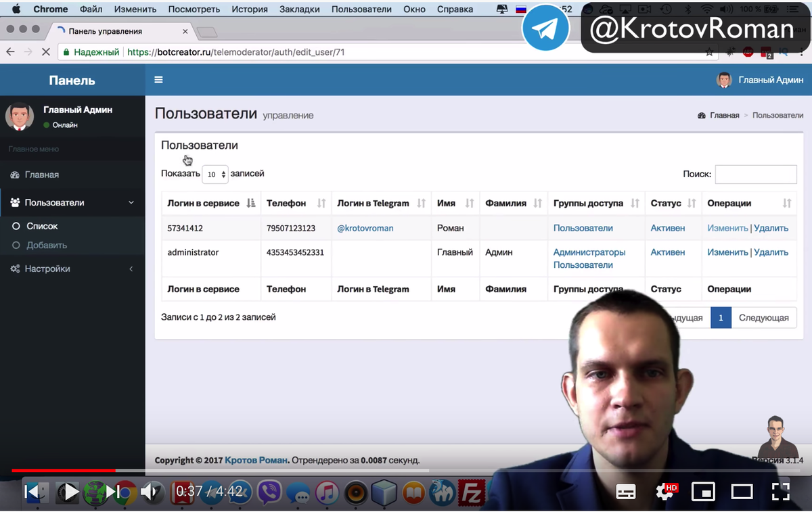812x512 pixels.
Task: Sort table by Статус column
Action: (x=673, y=203)
